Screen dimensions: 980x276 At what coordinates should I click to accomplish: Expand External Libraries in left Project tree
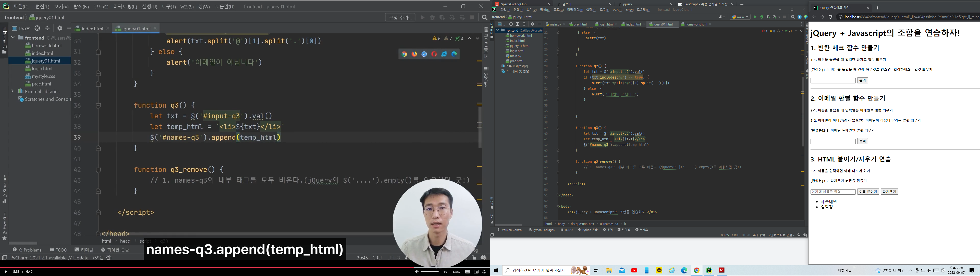point(13,91)
